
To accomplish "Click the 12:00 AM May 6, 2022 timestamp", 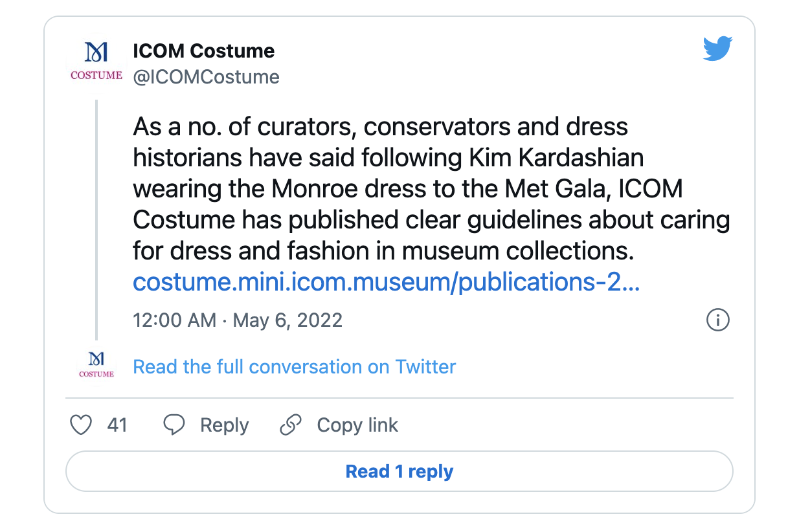I will 237,320.
